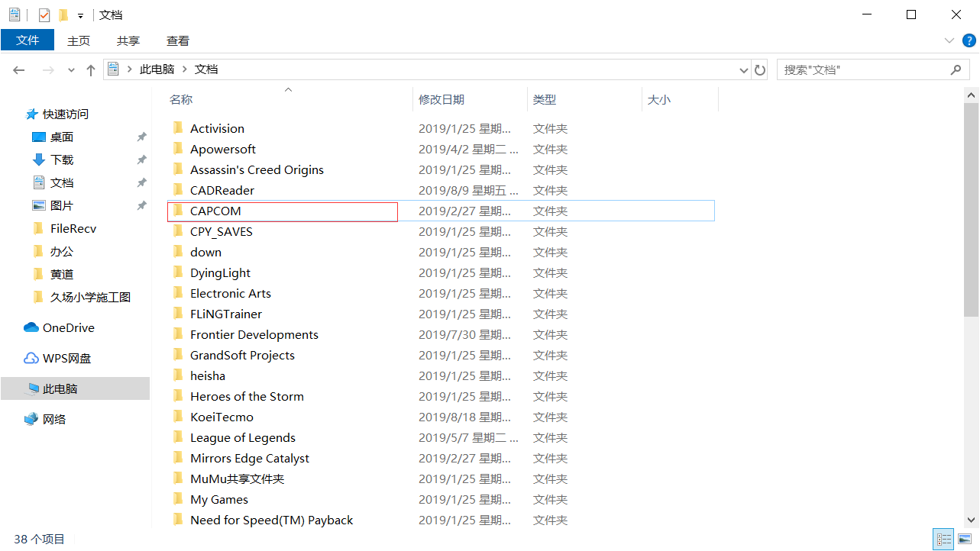Image resolution: width=980 pixels, height=551 pixels.
Task: Open 桌面 in the sidebar
Action: tap(62, 137)
